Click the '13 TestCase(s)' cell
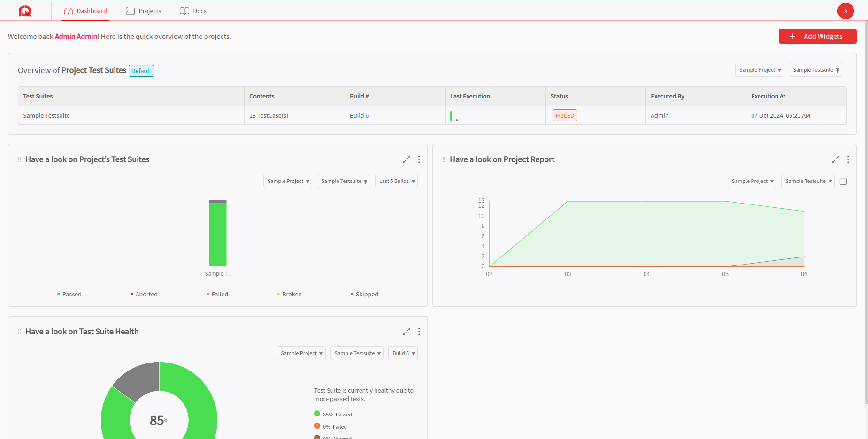 click(x=269, y=115)
